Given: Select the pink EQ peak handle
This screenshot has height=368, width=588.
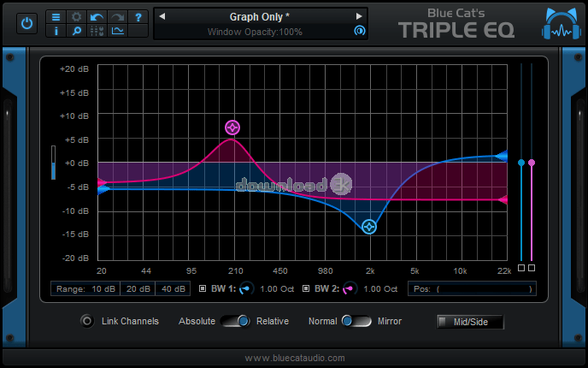Looking at the screenshot, I should (232, 128).
